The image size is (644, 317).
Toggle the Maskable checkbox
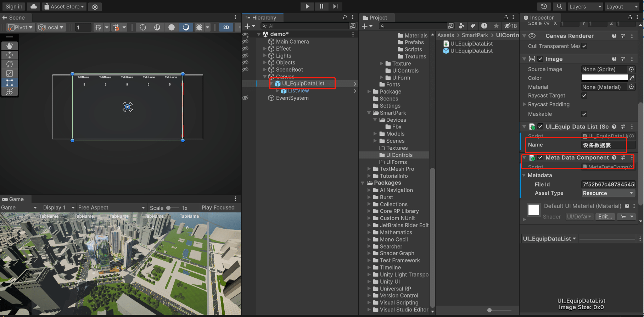584,114
